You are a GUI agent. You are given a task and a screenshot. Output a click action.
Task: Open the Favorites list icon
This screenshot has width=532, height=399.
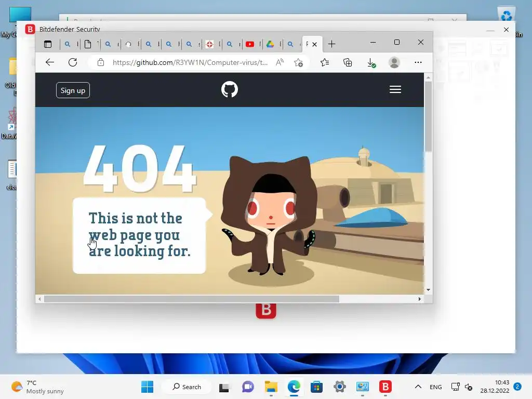[325, 62]
